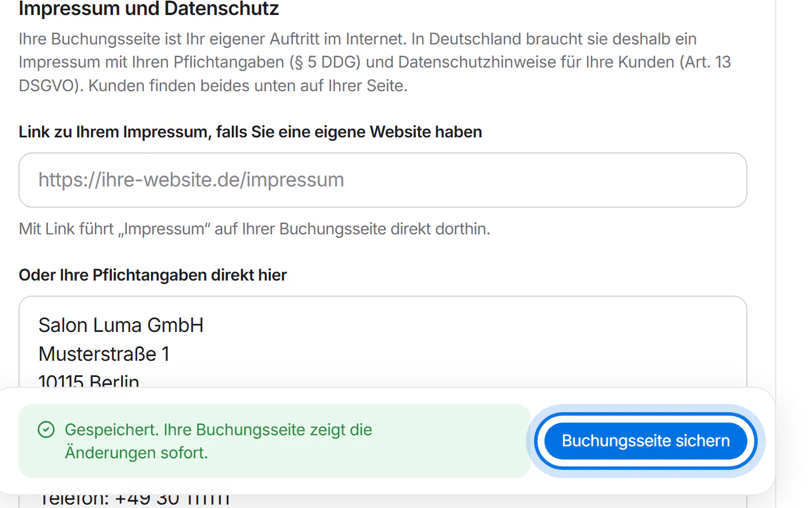Focus the Impressum link URL input field
Image resolution: width=812 pixels, height=508 pixels.
coord(383,180)
